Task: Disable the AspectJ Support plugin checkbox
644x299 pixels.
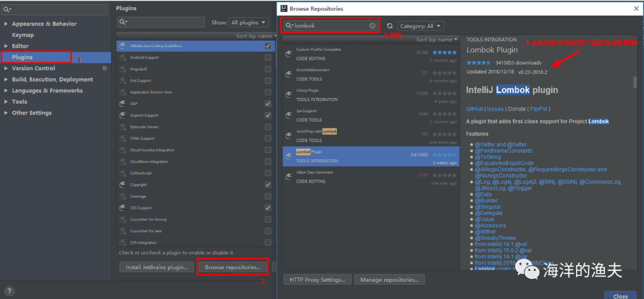Action: [268, 115]
